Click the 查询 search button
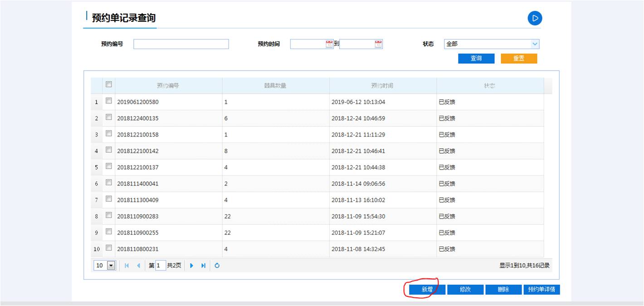Screen dimensions: 644x306 (476, 58)
